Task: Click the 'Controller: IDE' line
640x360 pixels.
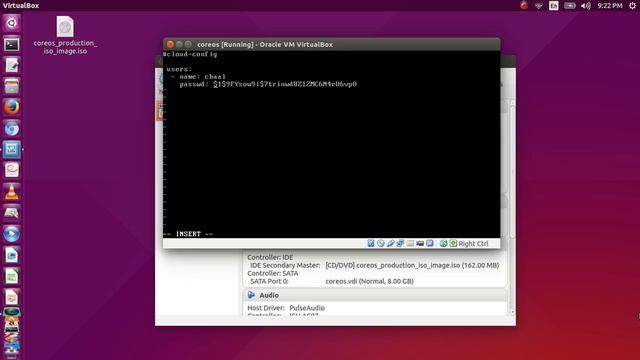Action: pyautogui.click(x=270, y=257)
